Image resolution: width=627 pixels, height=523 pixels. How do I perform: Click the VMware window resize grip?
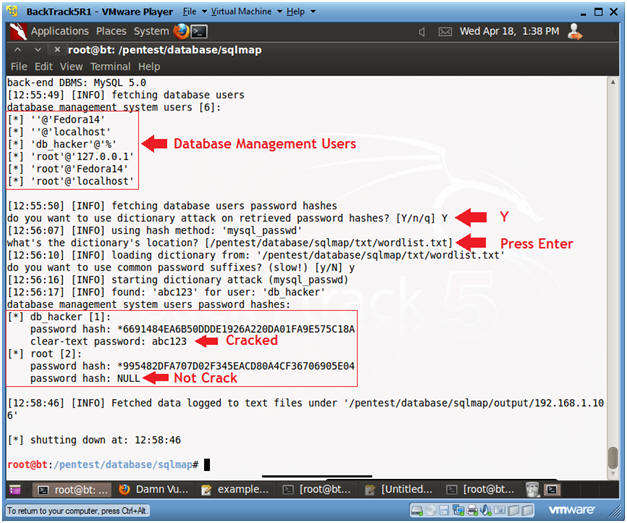click(615, 511)
